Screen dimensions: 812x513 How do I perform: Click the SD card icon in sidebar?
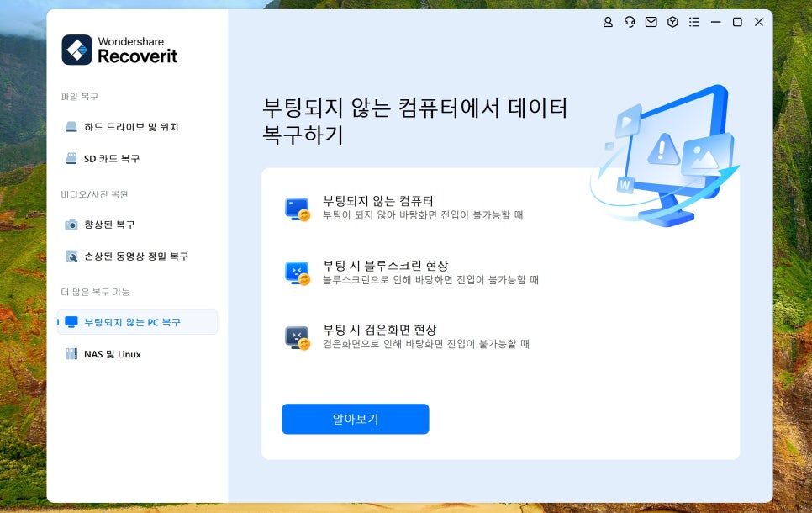[71, 159]
